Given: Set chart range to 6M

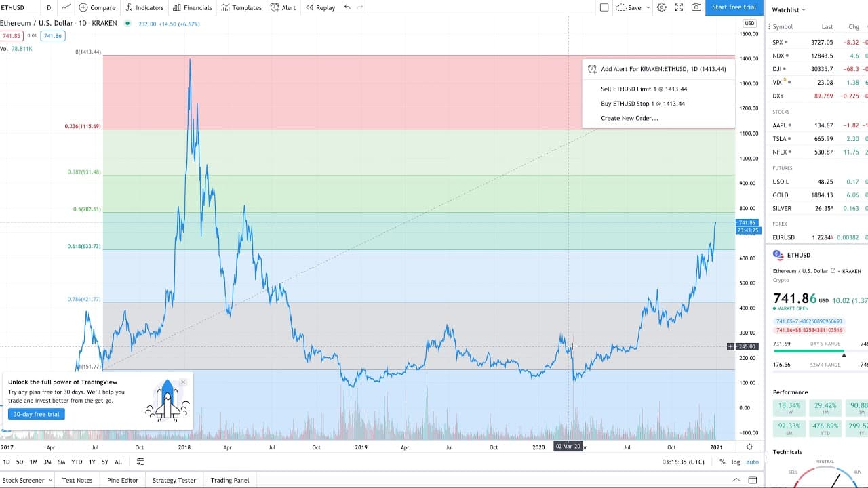Looking at the screenshot, I should pos(61,462).
